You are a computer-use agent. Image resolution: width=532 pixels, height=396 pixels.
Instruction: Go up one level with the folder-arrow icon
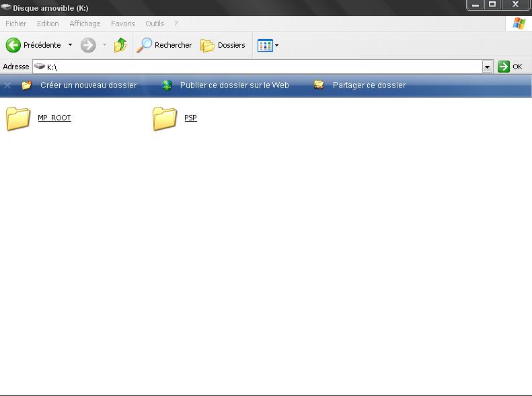(x=120, y=45)
